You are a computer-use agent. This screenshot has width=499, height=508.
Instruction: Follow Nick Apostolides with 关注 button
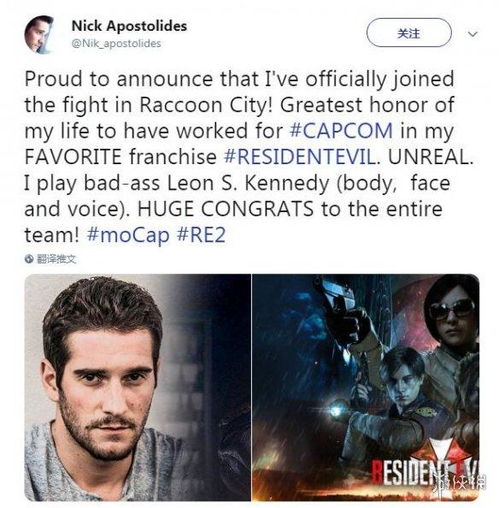[x=409, y=33]
